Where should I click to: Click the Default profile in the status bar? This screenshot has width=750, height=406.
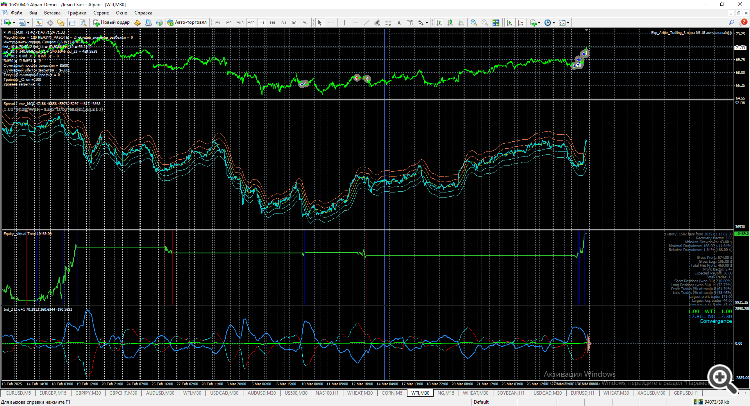[x=481, y=402]
